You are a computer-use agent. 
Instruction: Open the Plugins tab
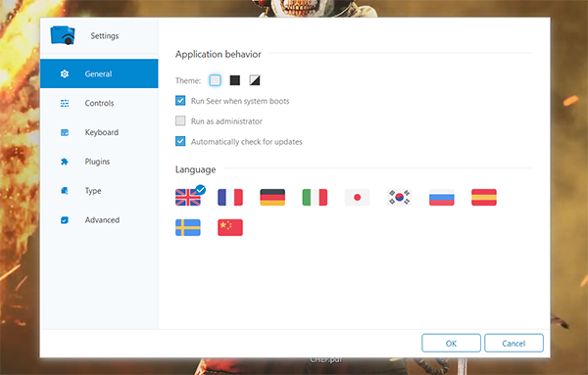tap(99, 162)
